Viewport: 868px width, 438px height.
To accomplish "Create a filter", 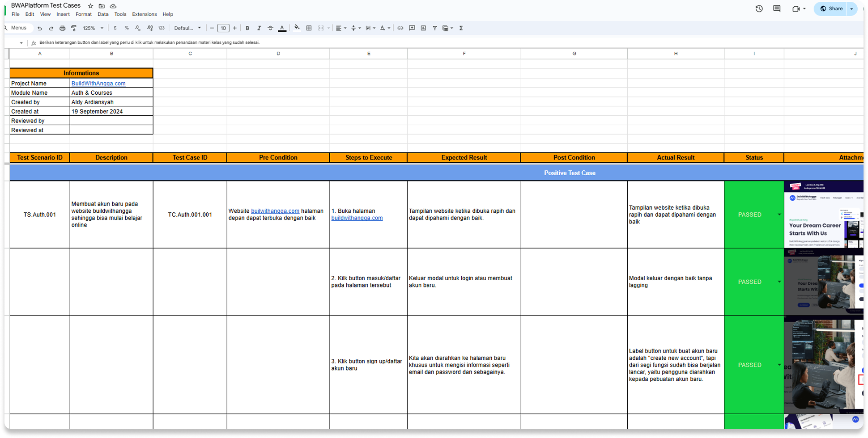I will (x=435, y=28).
